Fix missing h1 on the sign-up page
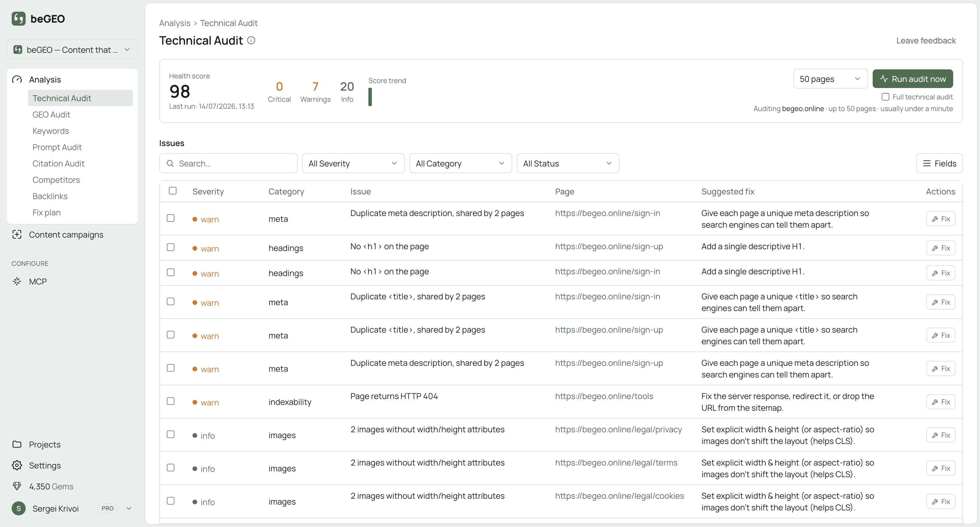 940,248
